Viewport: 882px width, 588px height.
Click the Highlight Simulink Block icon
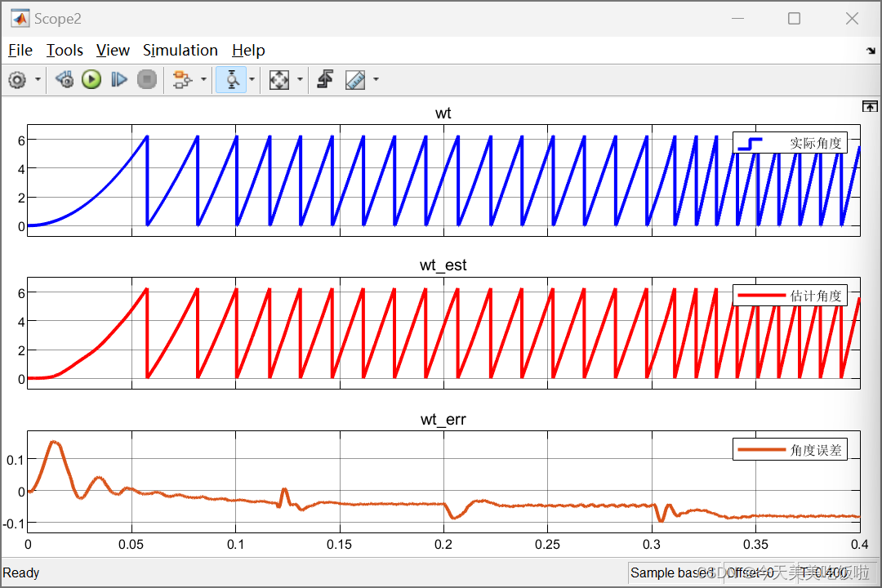[182, 79]
